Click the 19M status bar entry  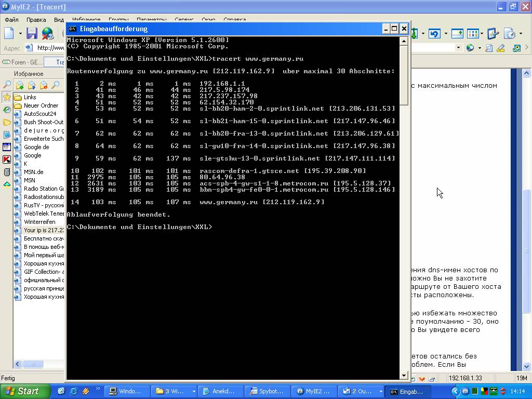[522, 378]
